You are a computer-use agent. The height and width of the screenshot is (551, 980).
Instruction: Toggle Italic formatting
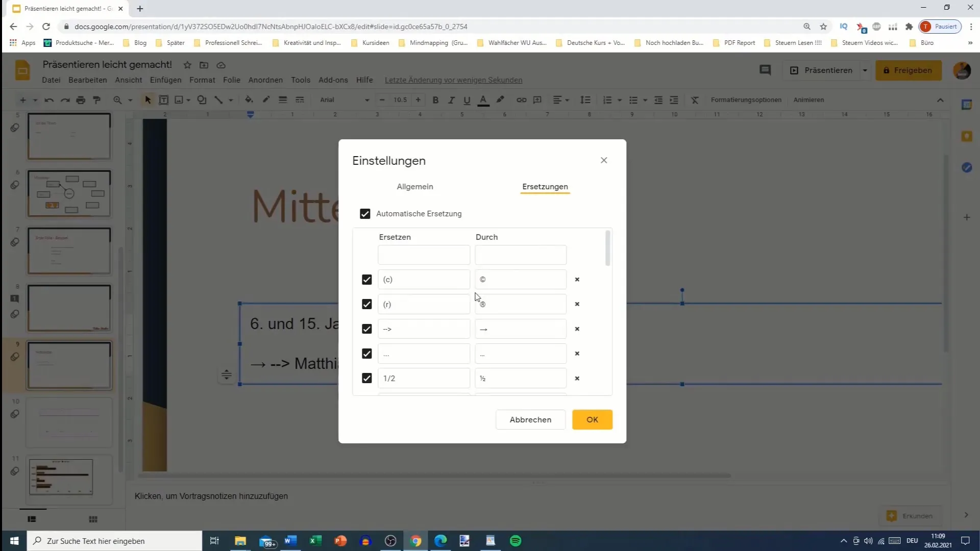[451, 100]
